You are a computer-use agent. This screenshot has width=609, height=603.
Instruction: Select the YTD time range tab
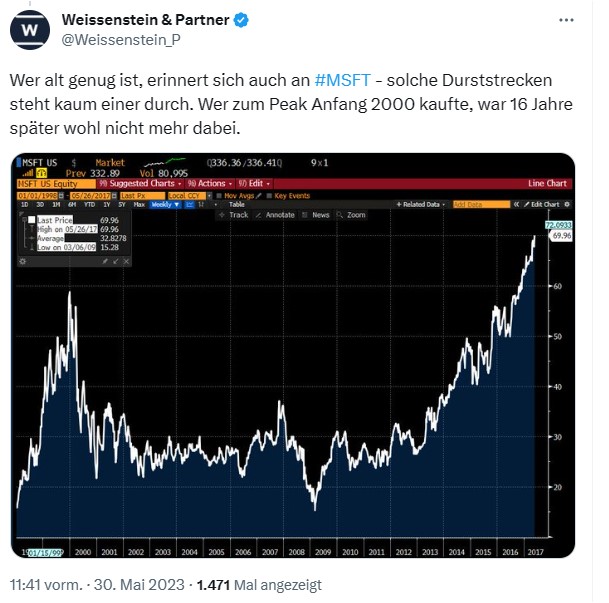(x=89, y=204)
